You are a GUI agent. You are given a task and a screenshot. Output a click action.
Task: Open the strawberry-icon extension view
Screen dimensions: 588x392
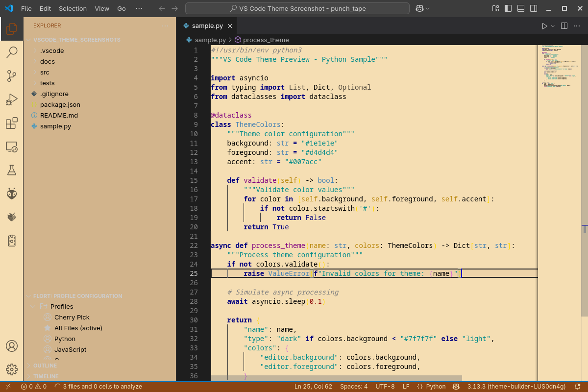pyautogui.click(x=12, y=217)
